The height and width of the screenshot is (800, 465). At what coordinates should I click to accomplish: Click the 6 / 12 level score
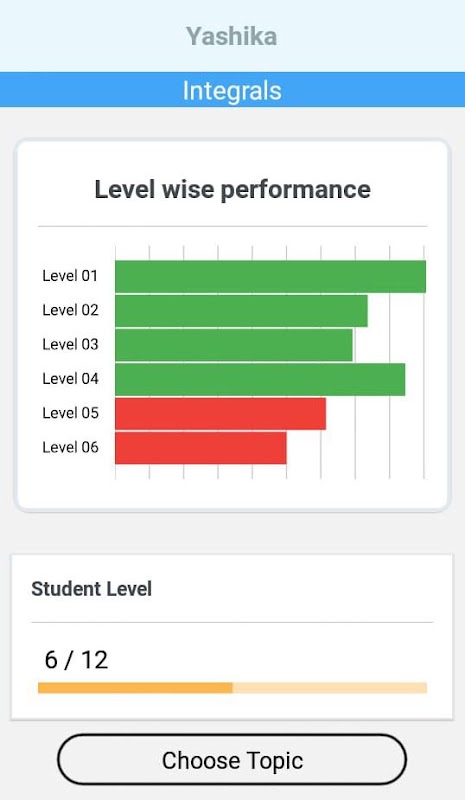(77, 659)
